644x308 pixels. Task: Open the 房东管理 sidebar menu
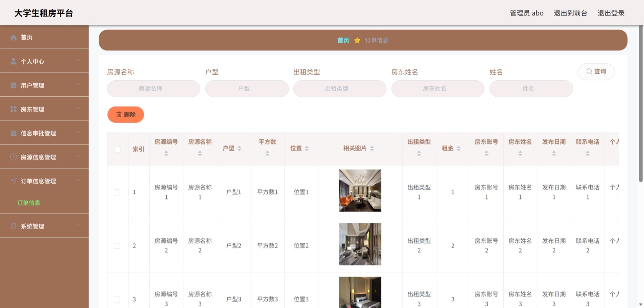click(x=44, y=109)
